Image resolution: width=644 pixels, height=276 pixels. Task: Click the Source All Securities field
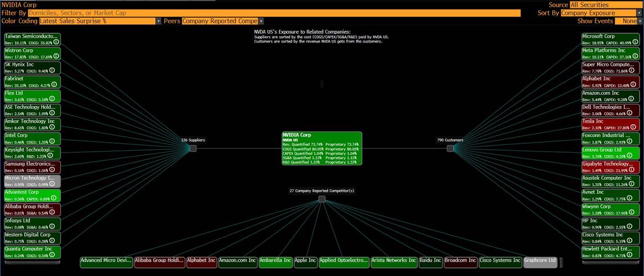[x=606, y=5]
